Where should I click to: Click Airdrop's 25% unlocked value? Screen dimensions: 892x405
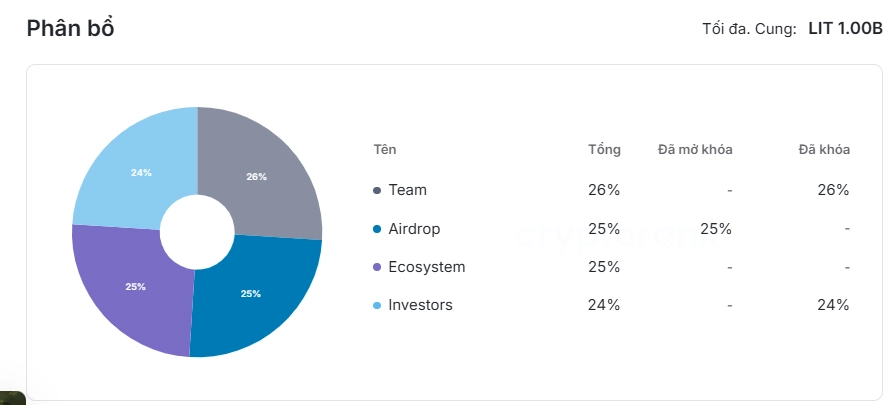point(716,229)
